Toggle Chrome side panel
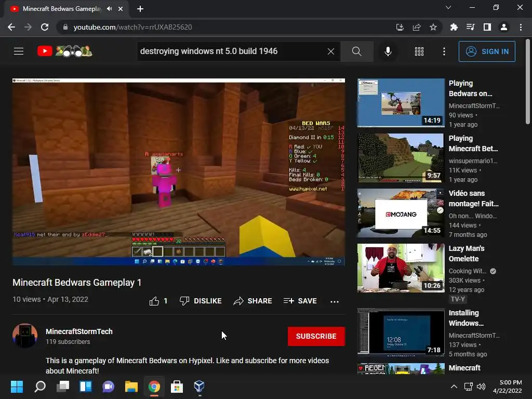 tap(487, 27)
